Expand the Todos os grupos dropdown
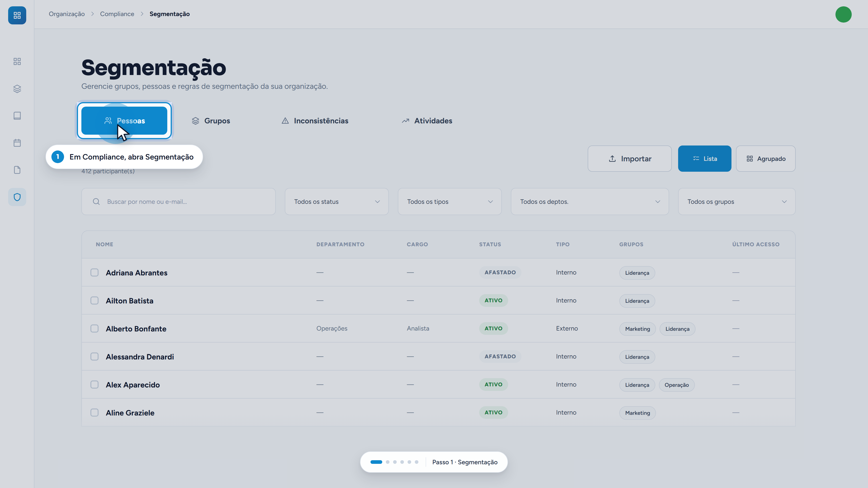868x488 pixels. [x=737, y=201]
